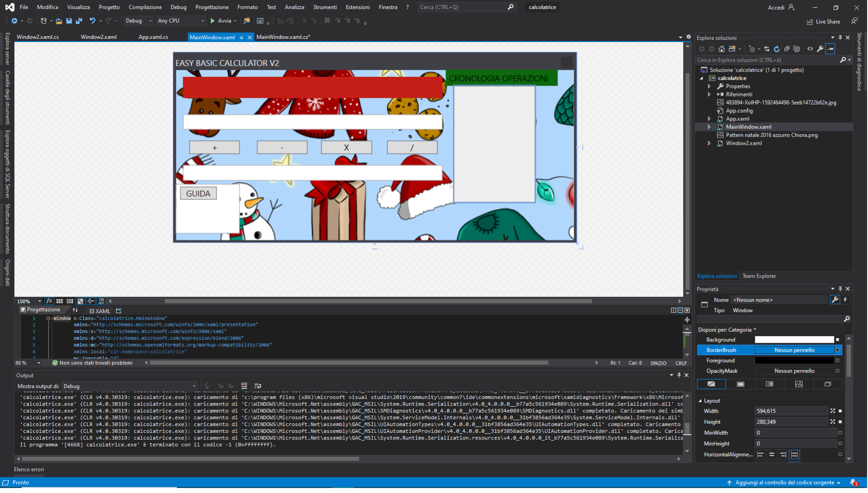Collapse all items in Solution Explorer
The height and width of the screenshot is (493, 868).
[787, 49]
